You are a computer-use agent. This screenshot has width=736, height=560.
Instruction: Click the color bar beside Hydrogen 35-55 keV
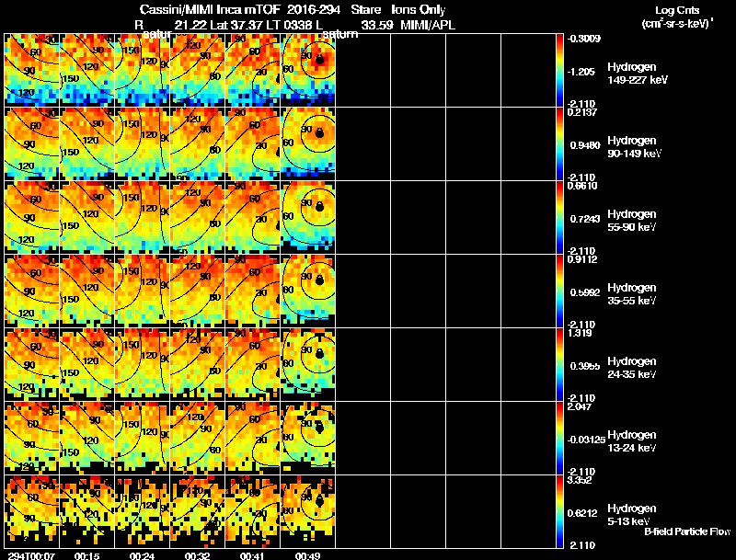[x=559, y=291]
